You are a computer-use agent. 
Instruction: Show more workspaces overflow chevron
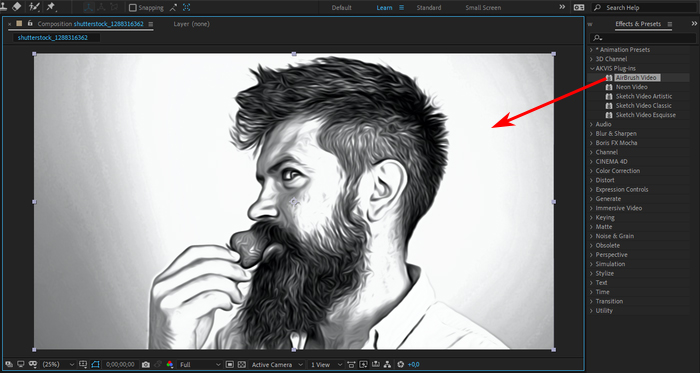click(562, 7)
